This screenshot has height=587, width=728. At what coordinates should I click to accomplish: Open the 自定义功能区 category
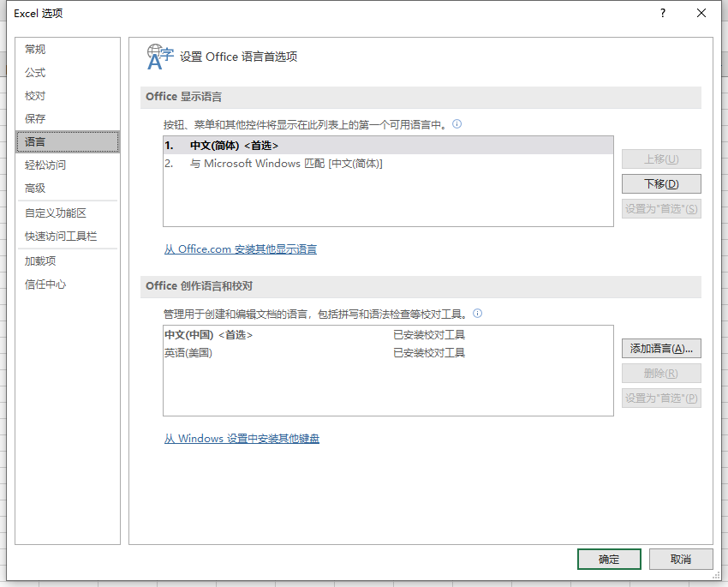coord(68,213)
